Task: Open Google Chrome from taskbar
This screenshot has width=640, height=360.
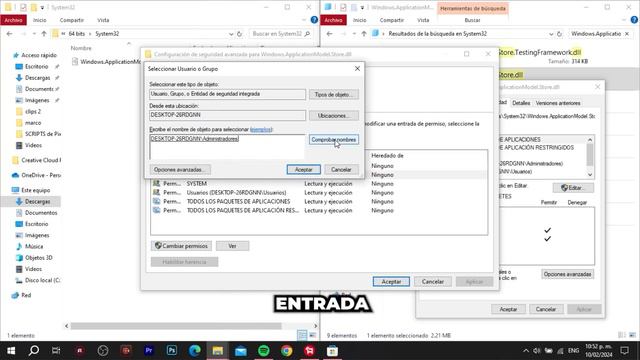Action: point(287,351)
